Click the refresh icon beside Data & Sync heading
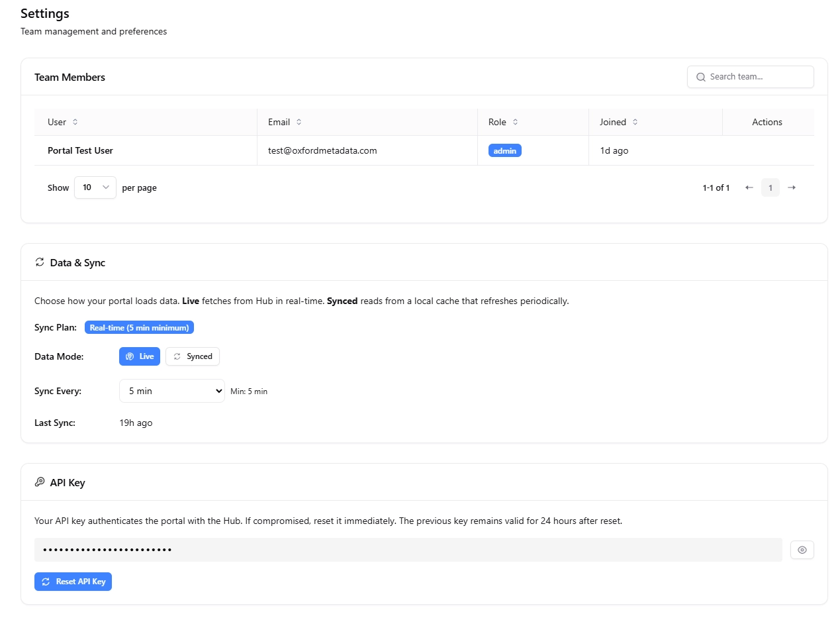This screenshot has height=624, width=840. click(40, 262)
